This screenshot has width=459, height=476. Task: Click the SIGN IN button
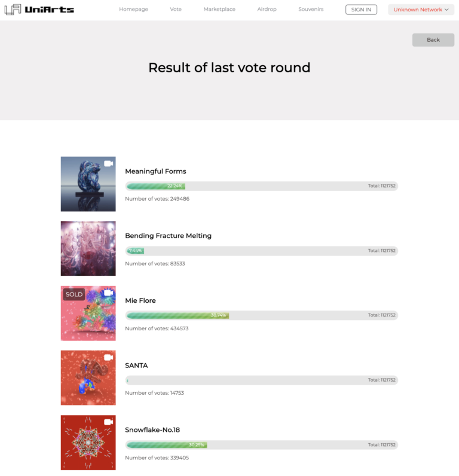pos(361,10)
